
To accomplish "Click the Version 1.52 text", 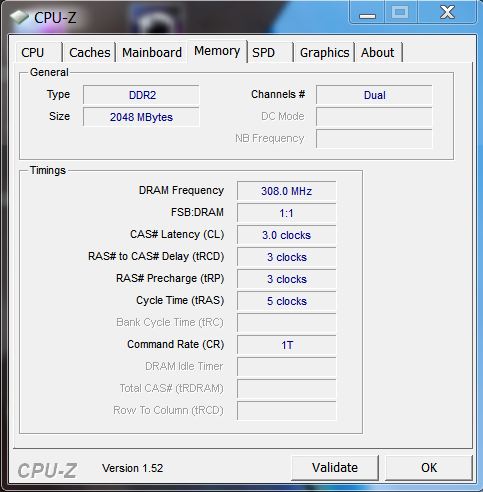I will coord(133,468).
